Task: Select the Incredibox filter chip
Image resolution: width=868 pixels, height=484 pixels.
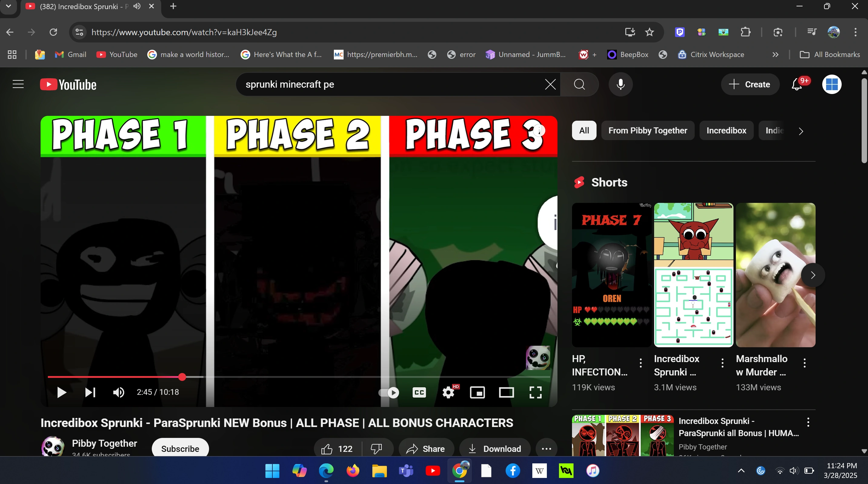Action: pyautogui.click(x=726, y=130)
